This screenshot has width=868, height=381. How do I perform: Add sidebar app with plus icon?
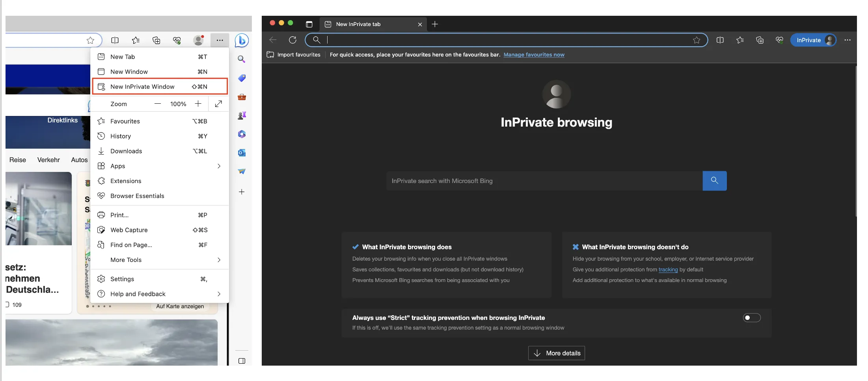coord(242,192)
